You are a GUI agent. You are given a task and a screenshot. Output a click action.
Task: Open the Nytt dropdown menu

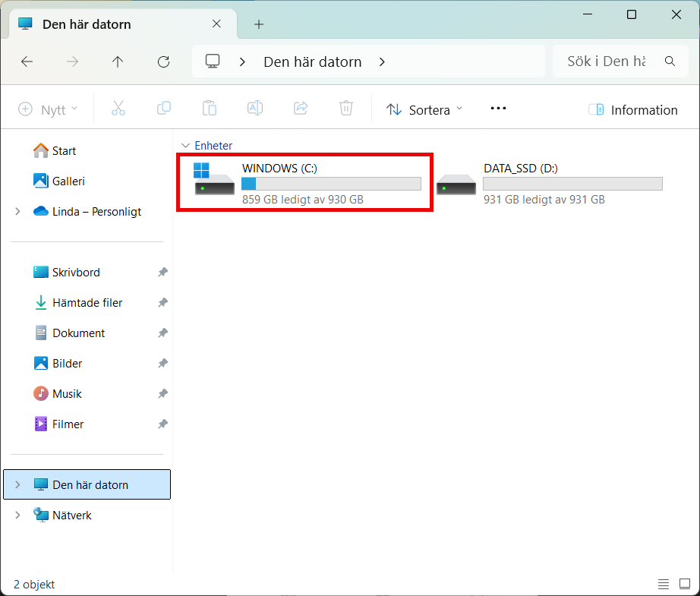(x=49, y=109)
